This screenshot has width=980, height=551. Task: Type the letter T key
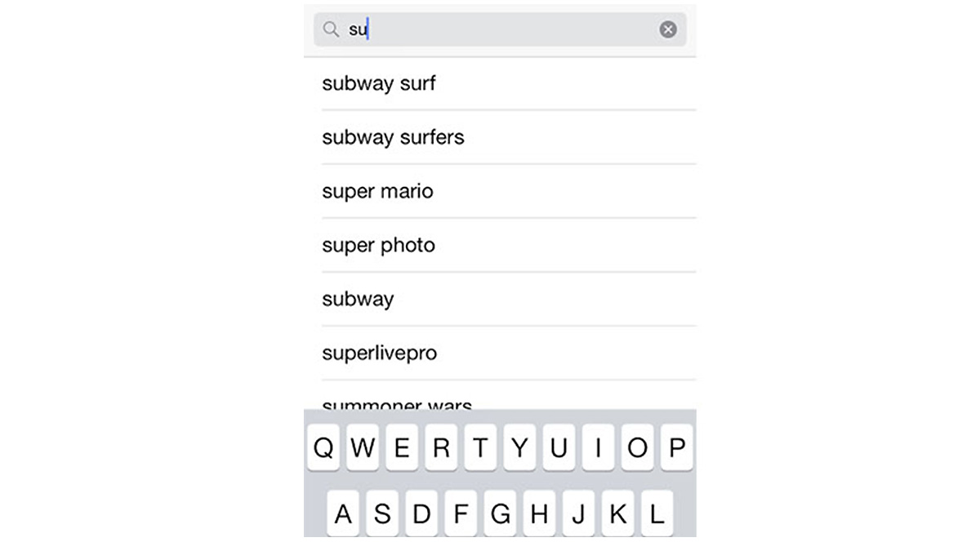click(480, 447)
